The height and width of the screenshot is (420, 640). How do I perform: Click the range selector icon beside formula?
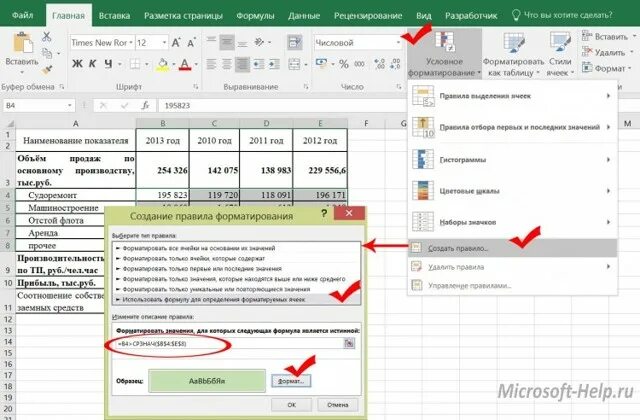click(x=349, y=344)
